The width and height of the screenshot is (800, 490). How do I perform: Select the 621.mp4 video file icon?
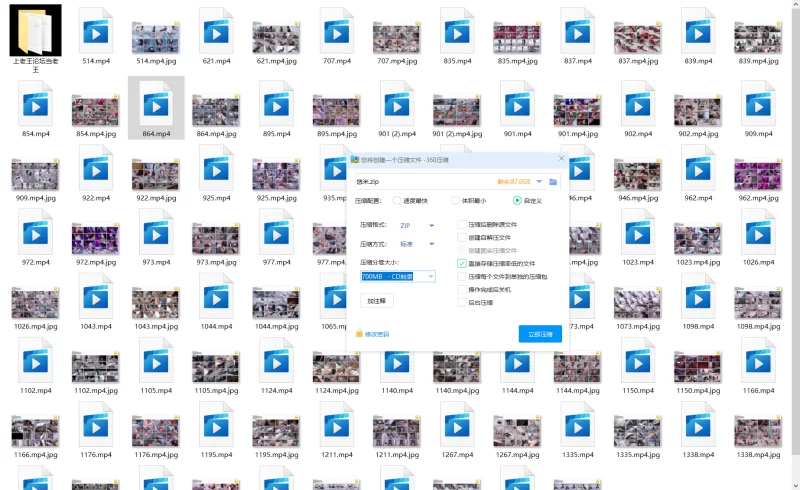[216, 32]
